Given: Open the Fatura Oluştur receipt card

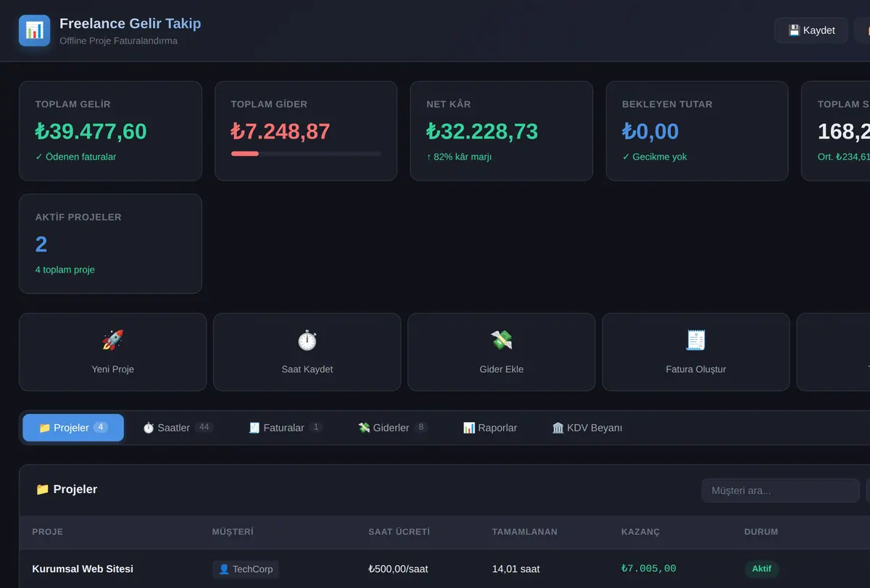Looking at the screenshot, I should tap(695, 352).
